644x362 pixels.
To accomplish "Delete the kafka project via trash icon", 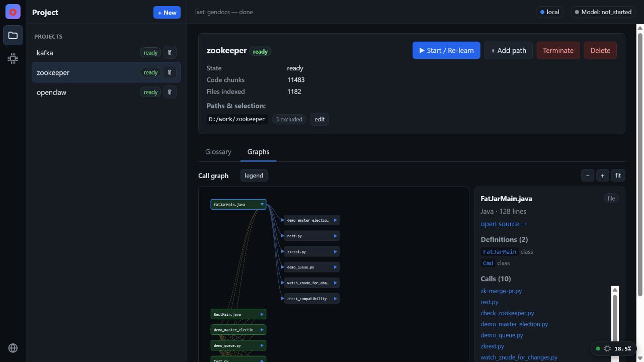I will 170,52.
